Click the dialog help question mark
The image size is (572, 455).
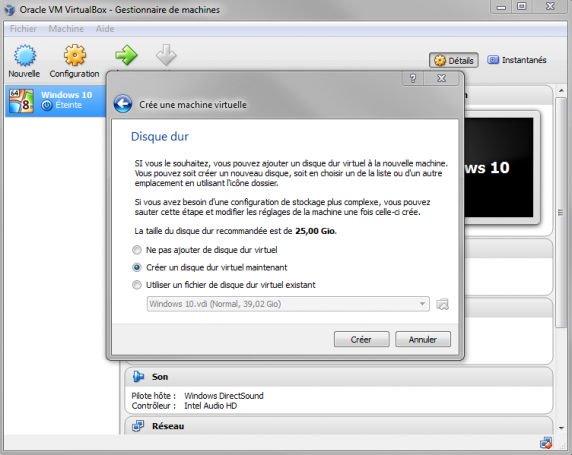pos(413,78)
